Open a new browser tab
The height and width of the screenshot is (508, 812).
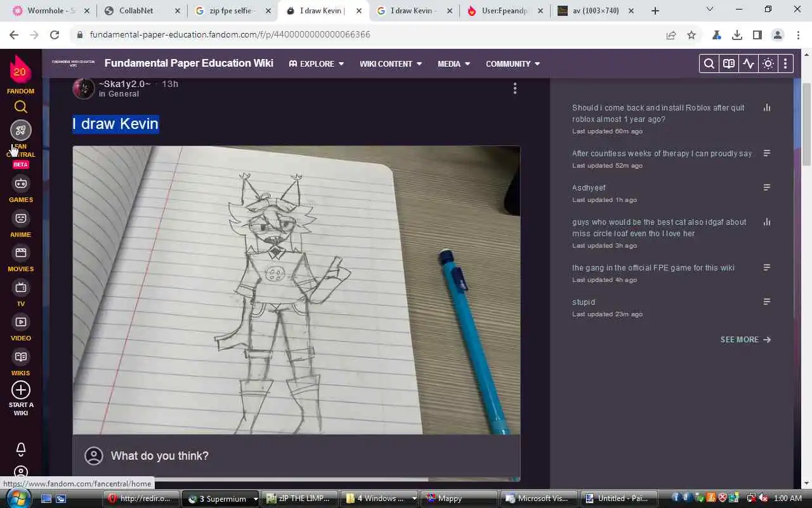(655, 11)
